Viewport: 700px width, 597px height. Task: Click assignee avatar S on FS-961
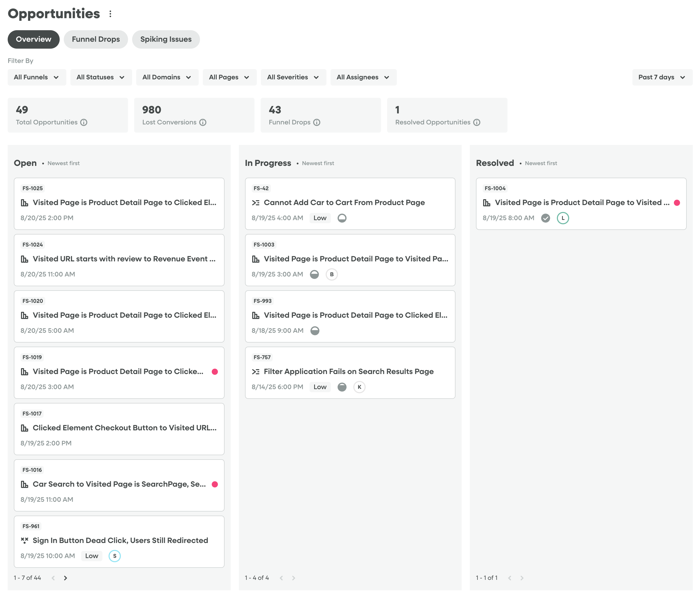(x=114, y=556)
